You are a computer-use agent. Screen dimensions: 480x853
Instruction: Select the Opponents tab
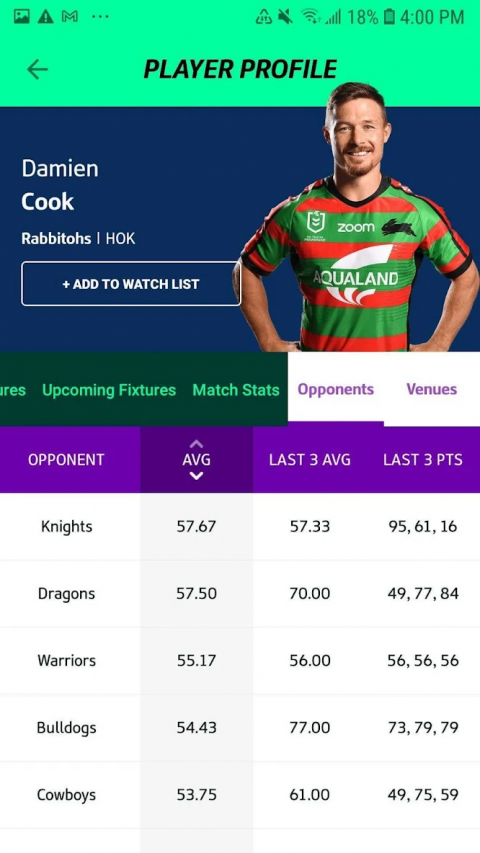[x=336, y=389]
